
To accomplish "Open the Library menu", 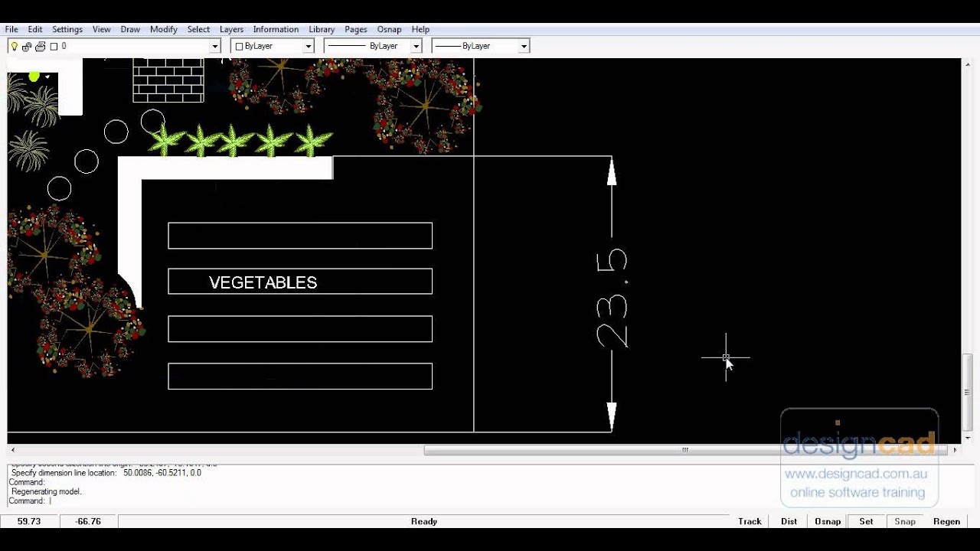I will (322, 29).
